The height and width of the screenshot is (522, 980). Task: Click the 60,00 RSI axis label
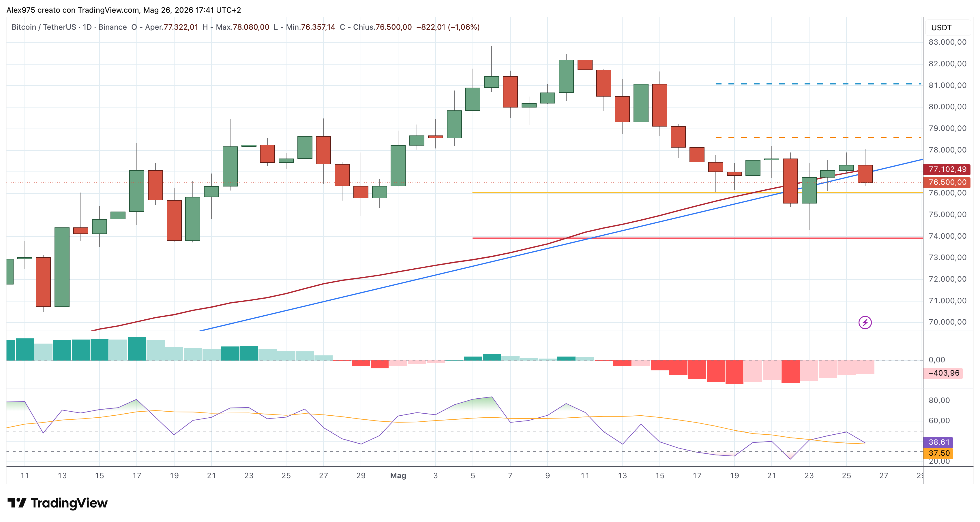[939, 421]
